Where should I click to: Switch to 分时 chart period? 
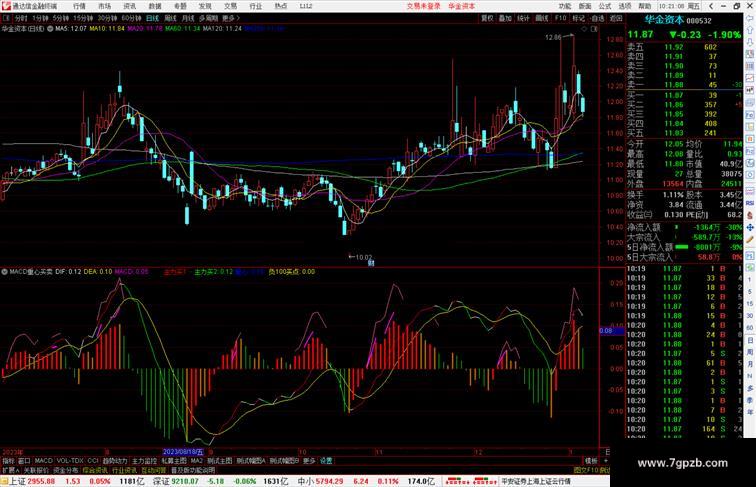pos(21,18)
